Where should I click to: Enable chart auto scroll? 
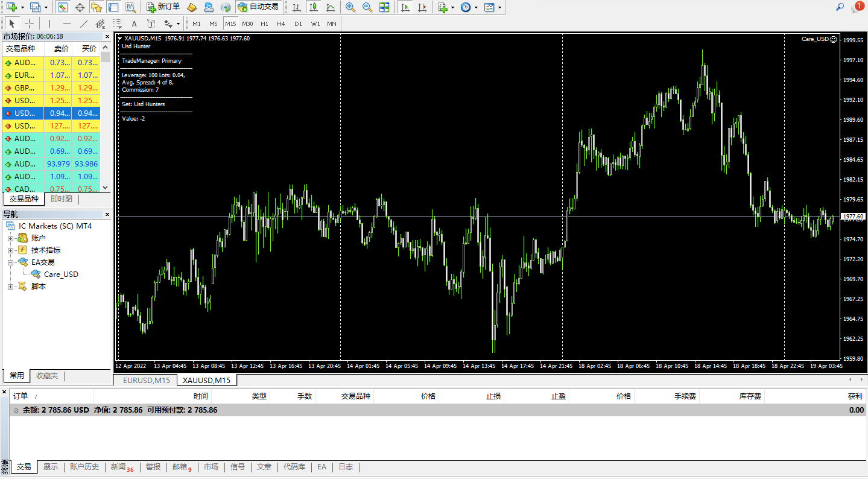405,7
